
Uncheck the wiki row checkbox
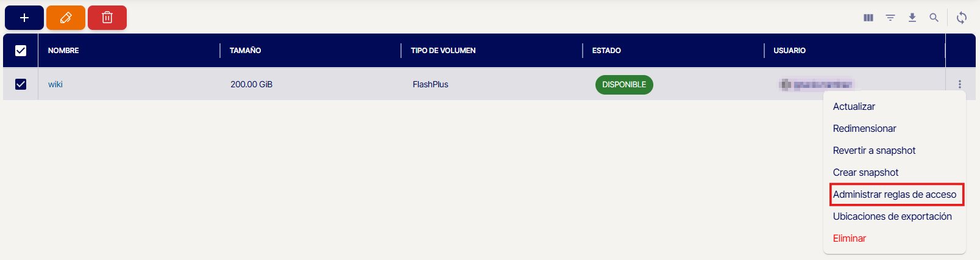click(x=21, y=84)
